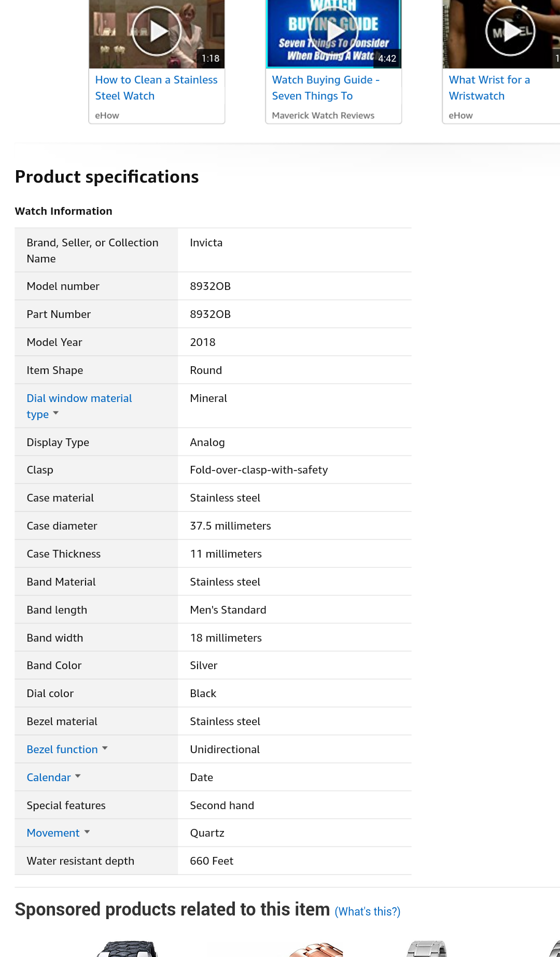The height and width of the screenshot is (957, 560).
Task: Open 'Watch Buying Guide - Seven Things To' link
Action: coord(325,88)
